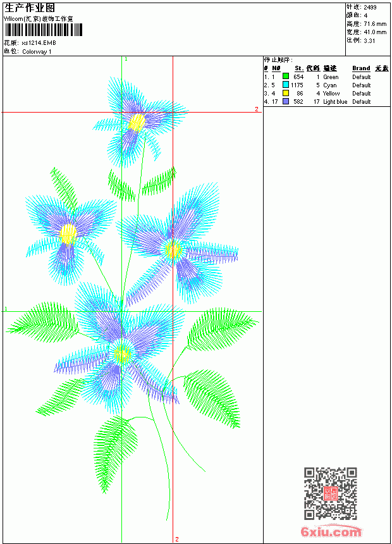392x544 pixels.
Task: Click the Cyan thread color swatch
Action: coord(286,85)
